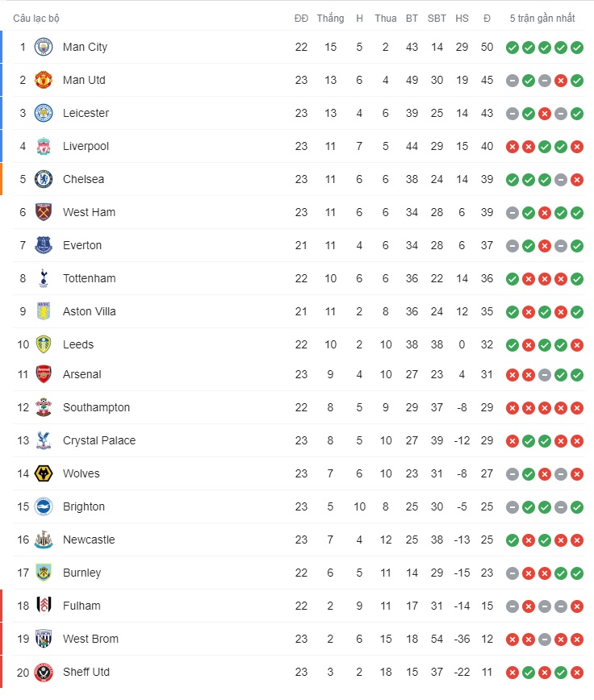Click Man City's most recent win icon
Viewport: 594px width, 700px height.
tap(576, 48)
